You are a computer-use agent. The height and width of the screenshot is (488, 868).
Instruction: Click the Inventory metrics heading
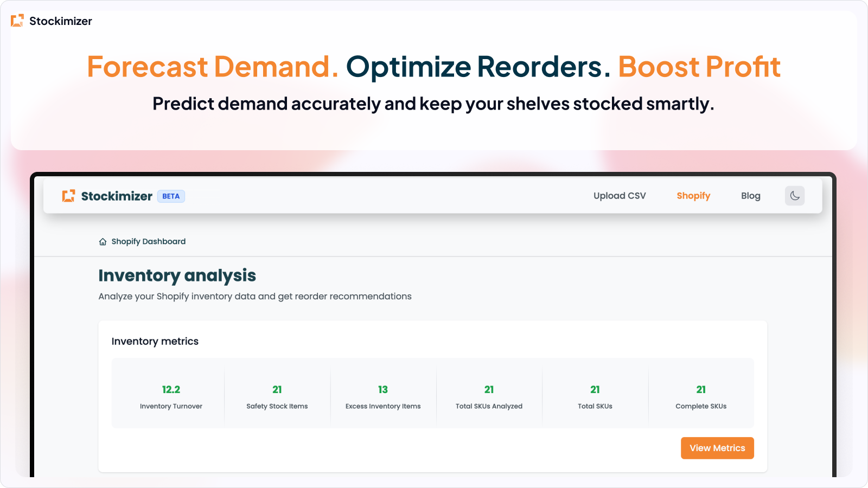tap(155, 341)
